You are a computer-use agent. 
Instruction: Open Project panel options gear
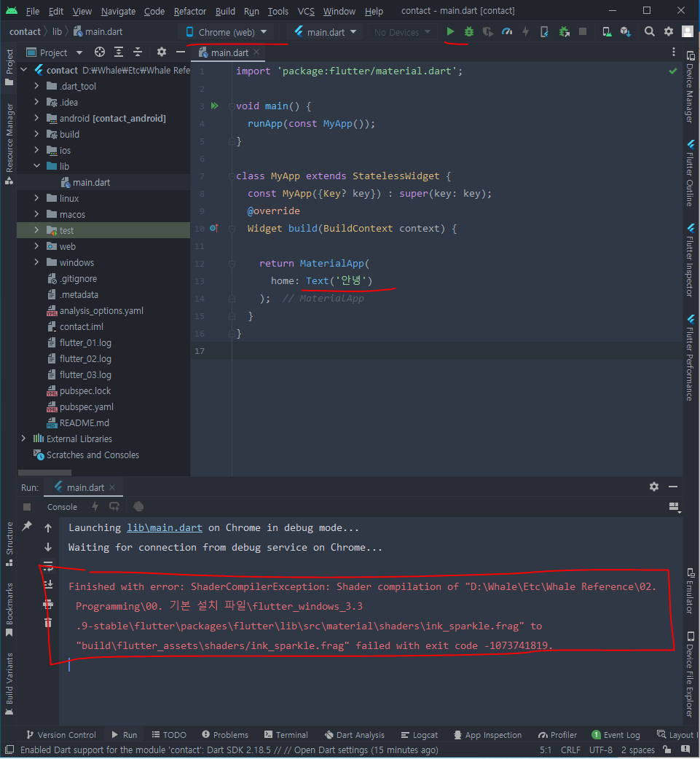pos(162,52)
